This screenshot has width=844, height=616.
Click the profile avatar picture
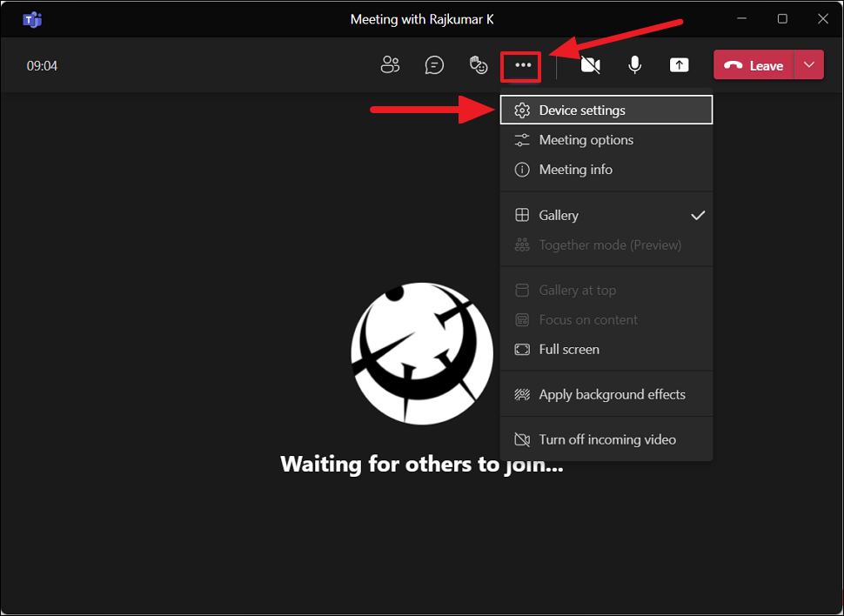click(x=422, y=354)
